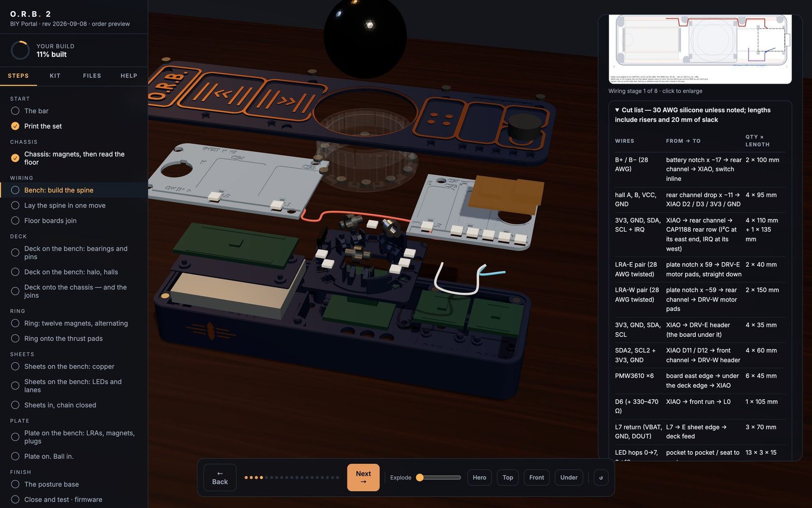
Task: Click the step progress dots indicator
Action: coord(292,478)
